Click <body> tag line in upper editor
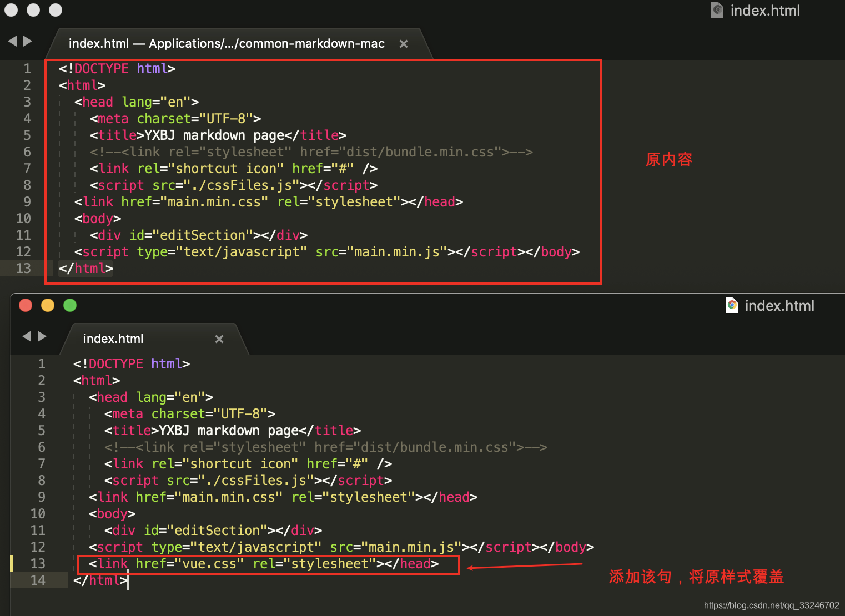845x616 pixels. coord(98,219)
